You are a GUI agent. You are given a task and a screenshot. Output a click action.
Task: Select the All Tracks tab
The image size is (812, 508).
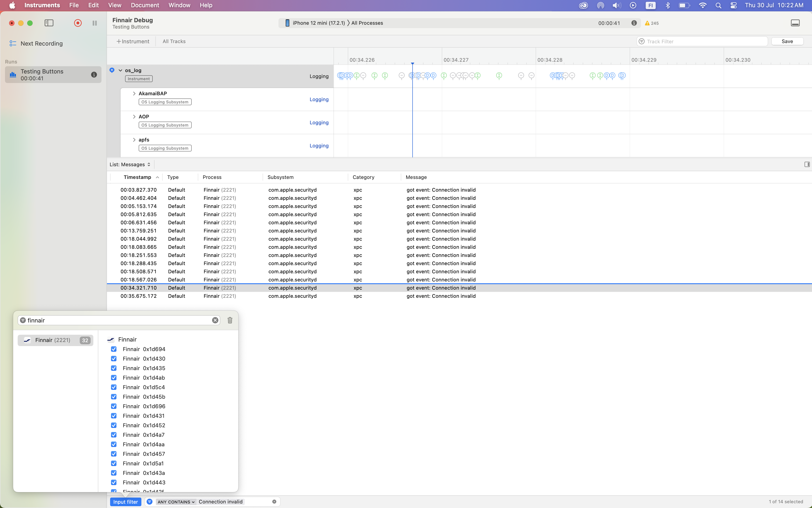174,41
